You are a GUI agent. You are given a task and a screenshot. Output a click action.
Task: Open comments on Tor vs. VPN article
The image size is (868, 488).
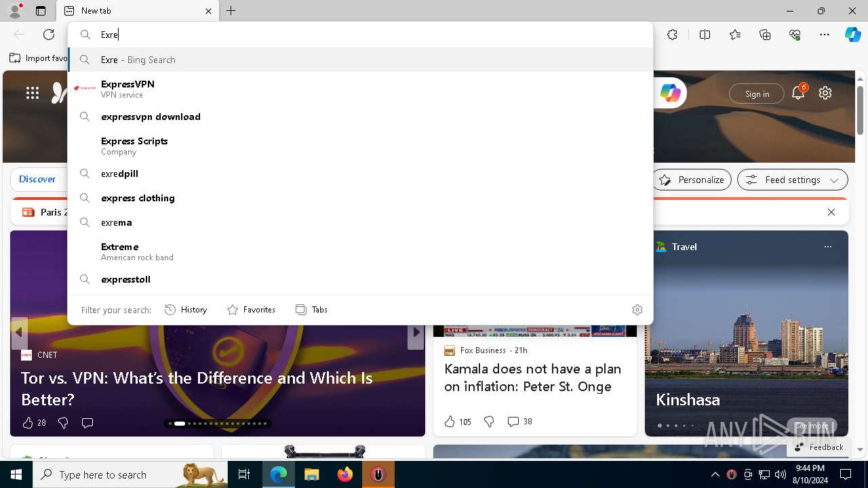click(87, 422)
